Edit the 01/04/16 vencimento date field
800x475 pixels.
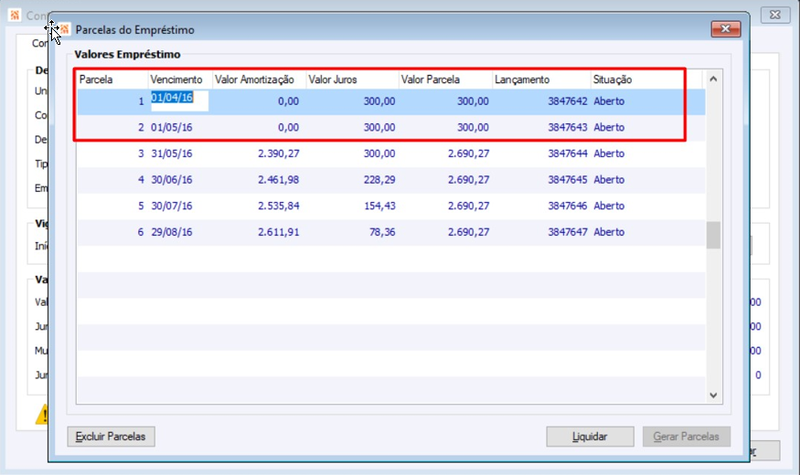[179, 101]
